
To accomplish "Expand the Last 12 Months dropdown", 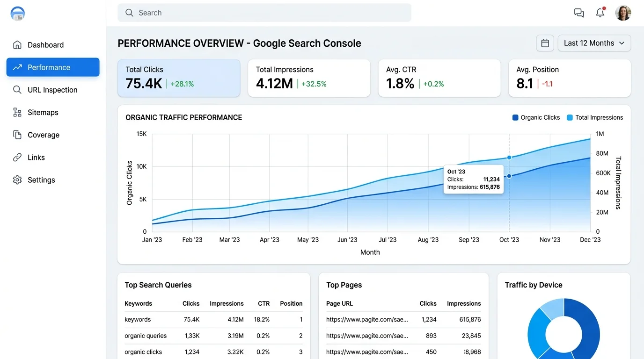I will pos(594,43).
